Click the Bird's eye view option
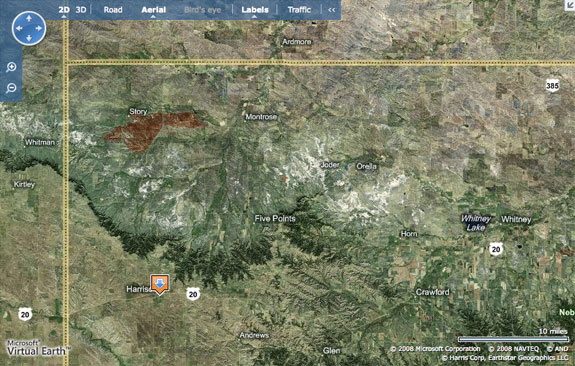Screen dimensions: 575x366 click(203, 10)
